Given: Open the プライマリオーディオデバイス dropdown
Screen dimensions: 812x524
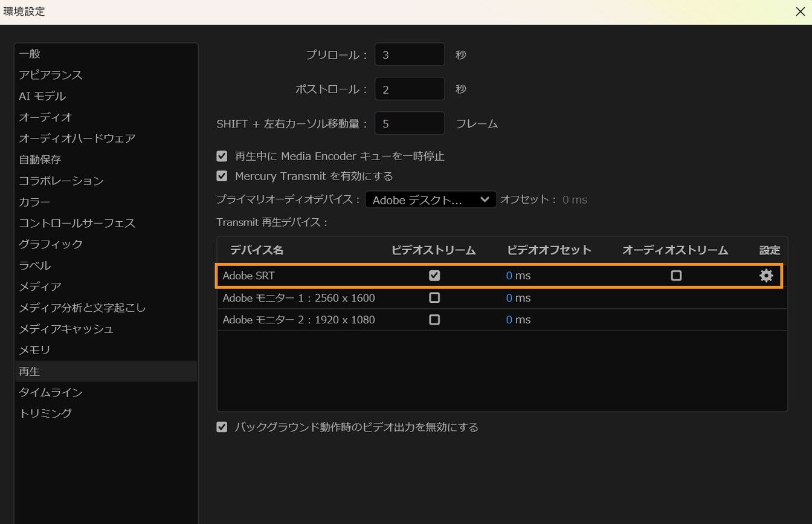Looking at the screenshot, I should [430, 199].
